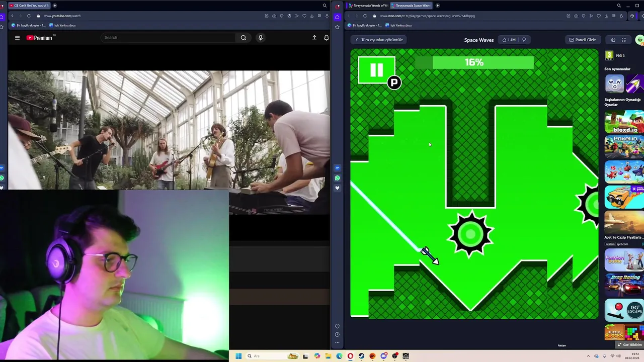Viewport: 644px width, 362px height.
Task: Switch to the Can't Get You out YouTube tab
Action: coord(29,6)
